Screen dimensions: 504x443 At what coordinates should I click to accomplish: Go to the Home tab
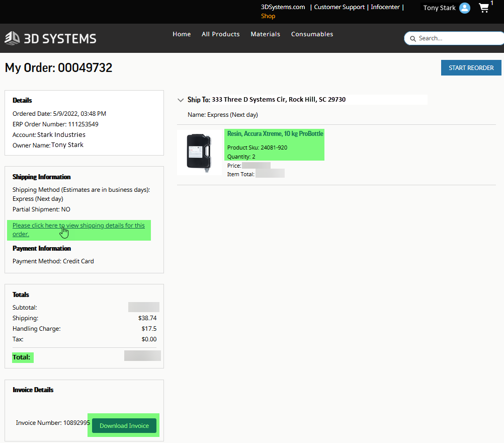point(182,34)
